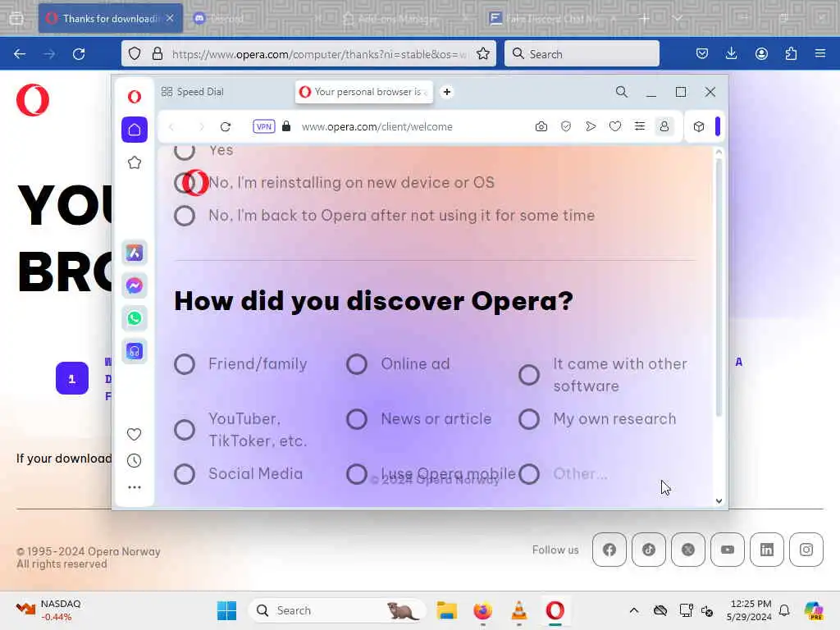Reload the Opera welcome page
840x630 pixels.
tap(226, 127)
